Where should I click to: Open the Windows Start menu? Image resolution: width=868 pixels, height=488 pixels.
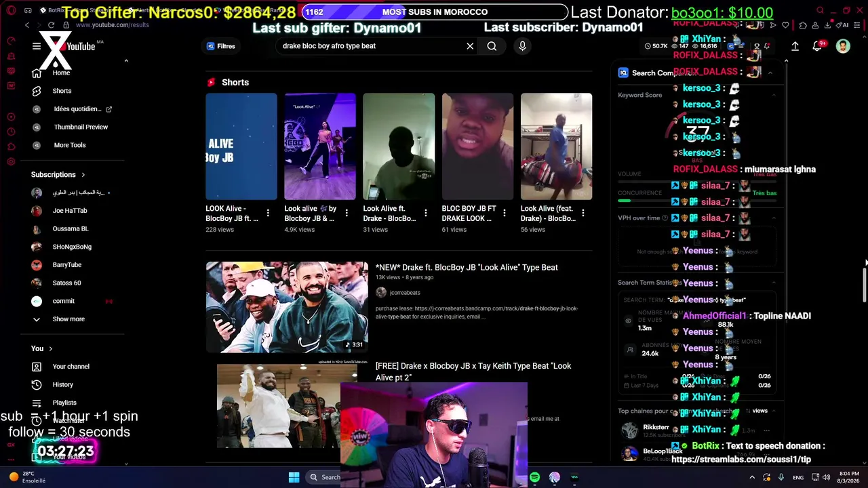tap(294, 477)
